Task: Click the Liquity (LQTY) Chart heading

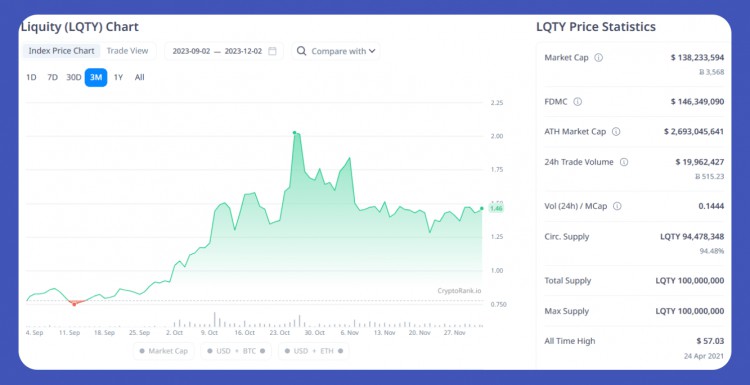Action: (x=80, y=27)
